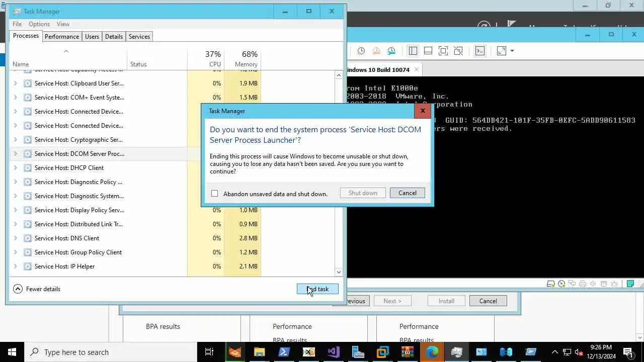Enter full screen mode icon in VMware
Screen dimensions: 644x362
pyautogui.click(x=443, y=51)
